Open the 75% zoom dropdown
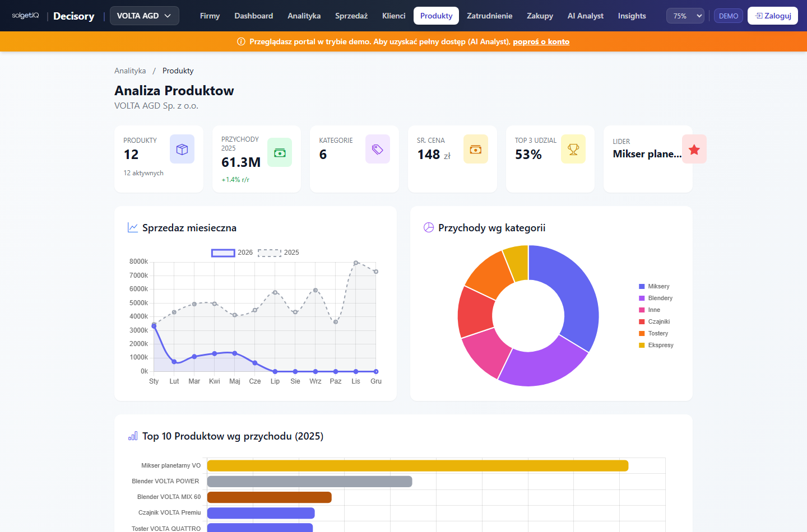The image size is (807, 532). (x=685, y=16)
